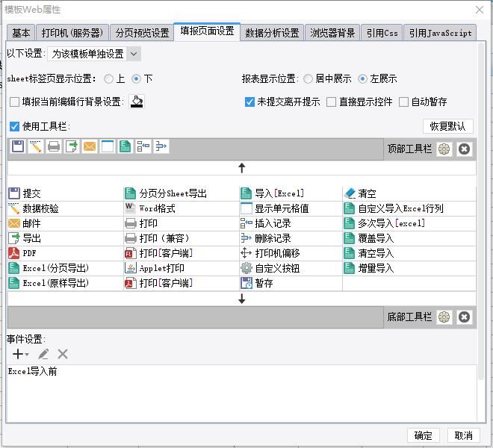
Task: Select 自定义导入Excel行列 tool item
Action: [x=409, y=208]
